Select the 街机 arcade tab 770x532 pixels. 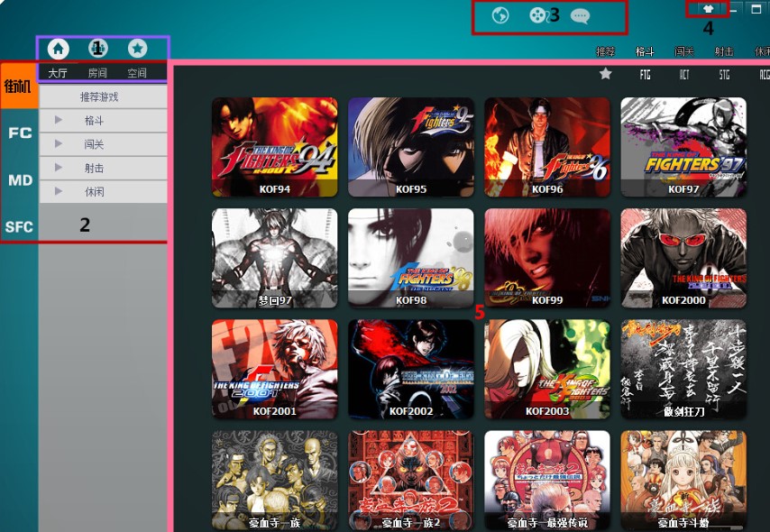19,87
